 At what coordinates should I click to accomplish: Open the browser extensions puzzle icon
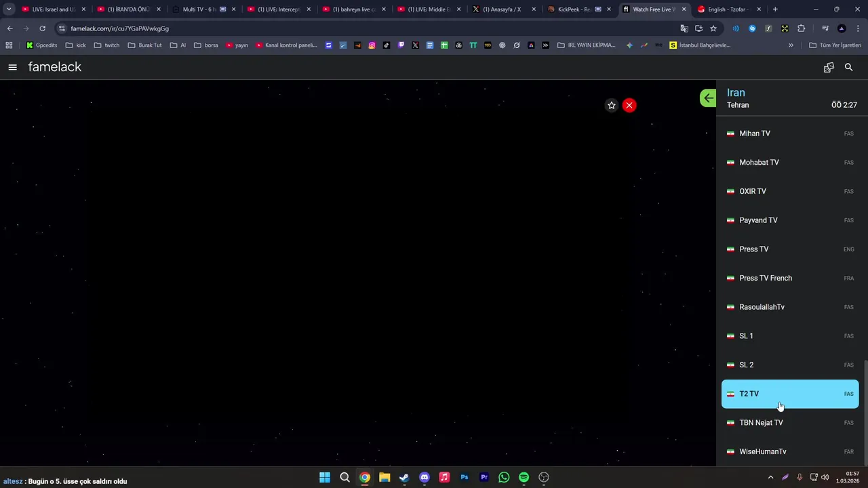point(801,28)
